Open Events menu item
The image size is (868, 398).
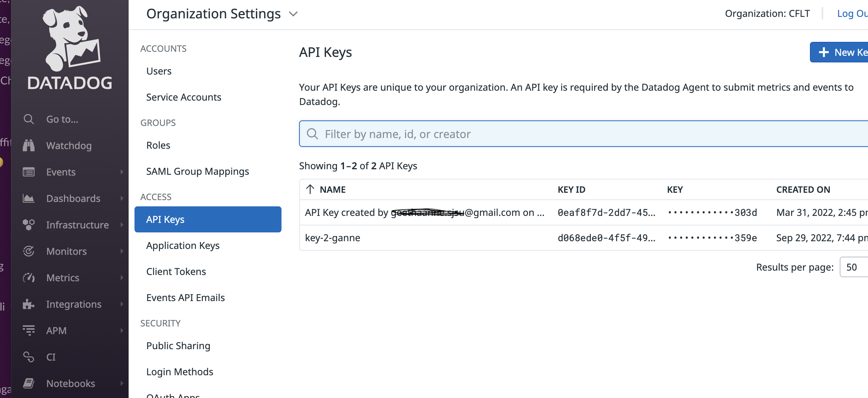click(61, 172)
